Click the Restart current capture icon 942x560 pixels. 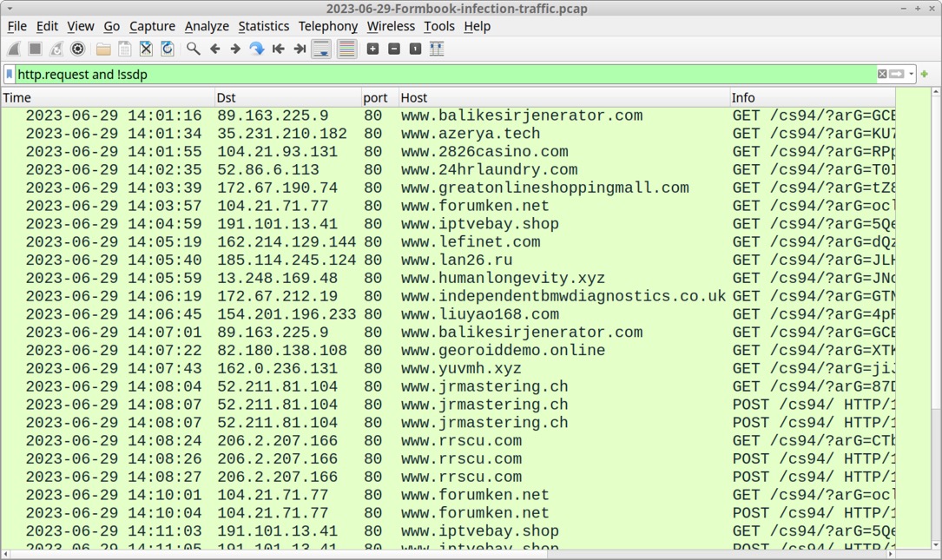(x=56, y=49)
